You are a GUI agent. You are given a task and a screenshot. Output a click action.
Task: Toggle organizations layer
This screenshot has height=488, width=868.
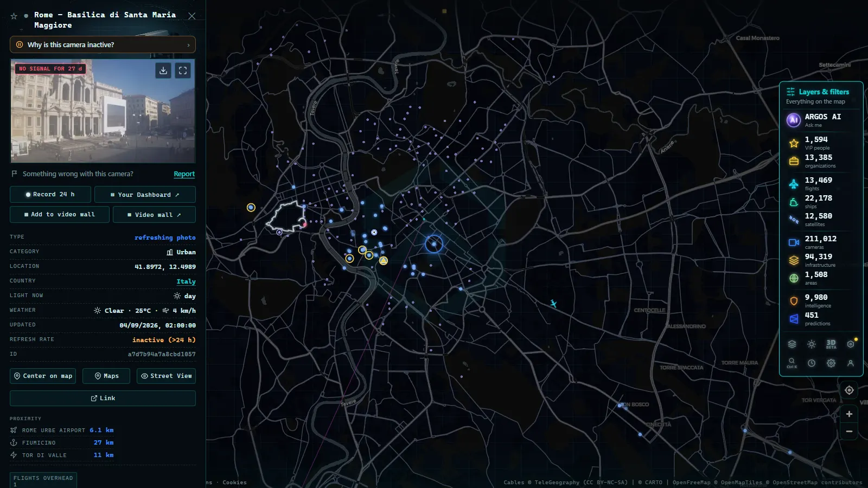coord(821,161)
